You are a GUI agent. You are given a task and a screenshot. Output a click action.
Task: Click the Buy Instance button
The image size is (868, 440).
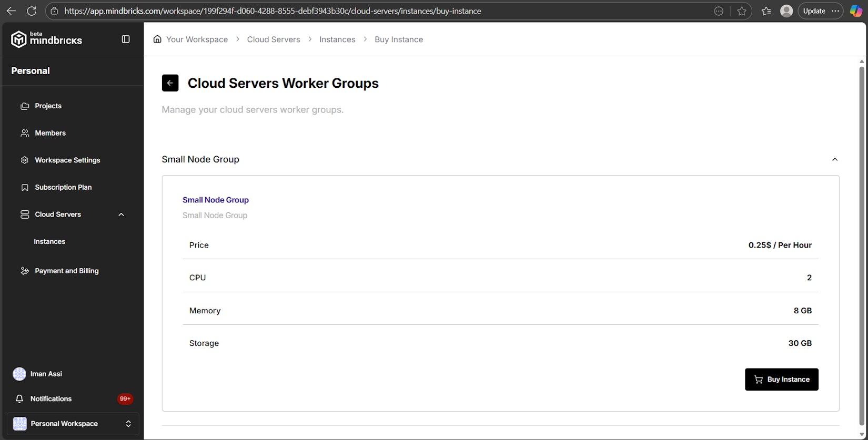781,380
